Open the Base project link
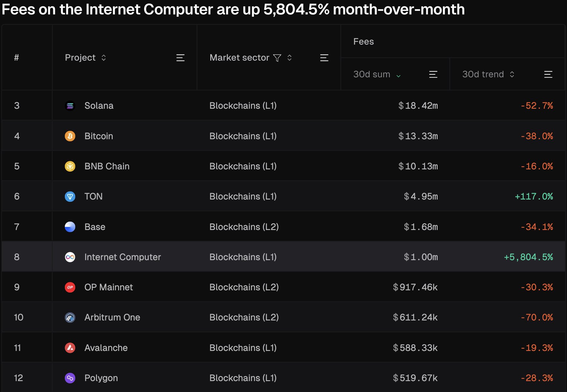This screenshot has width=567, height=392. pyautogui.click(x=95, y=227)
